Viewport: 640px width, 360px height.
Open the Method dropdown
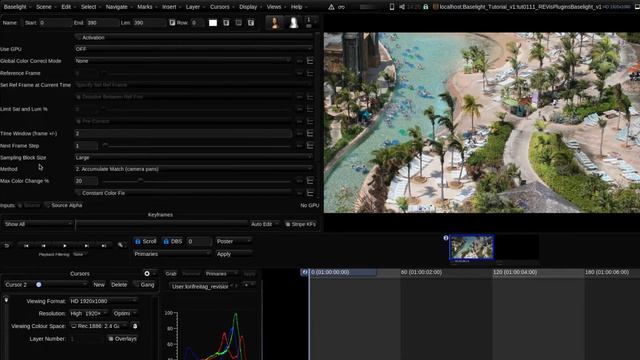click(193, 169)
